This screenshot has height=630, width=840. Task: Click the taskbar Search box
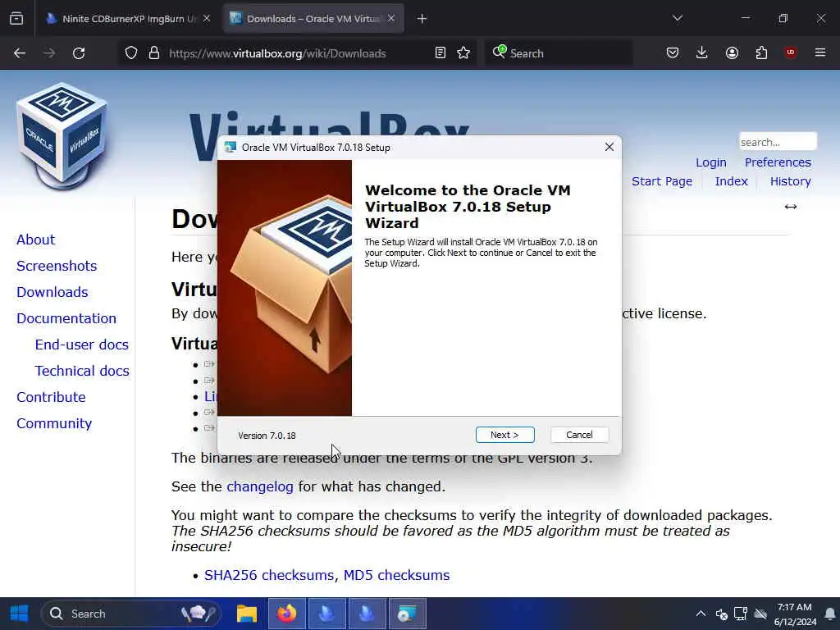click(x=130, y=614)
